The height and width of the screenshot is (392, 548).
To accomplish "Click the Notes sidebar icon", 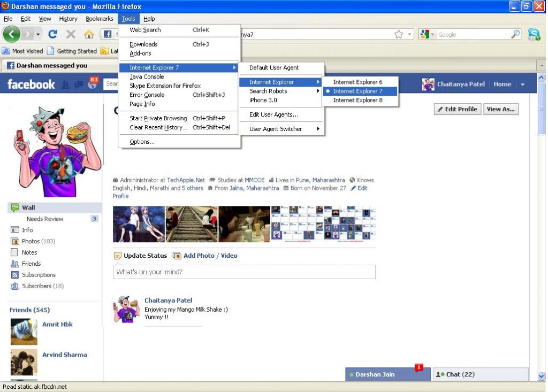I will click(x=14, y=252).
